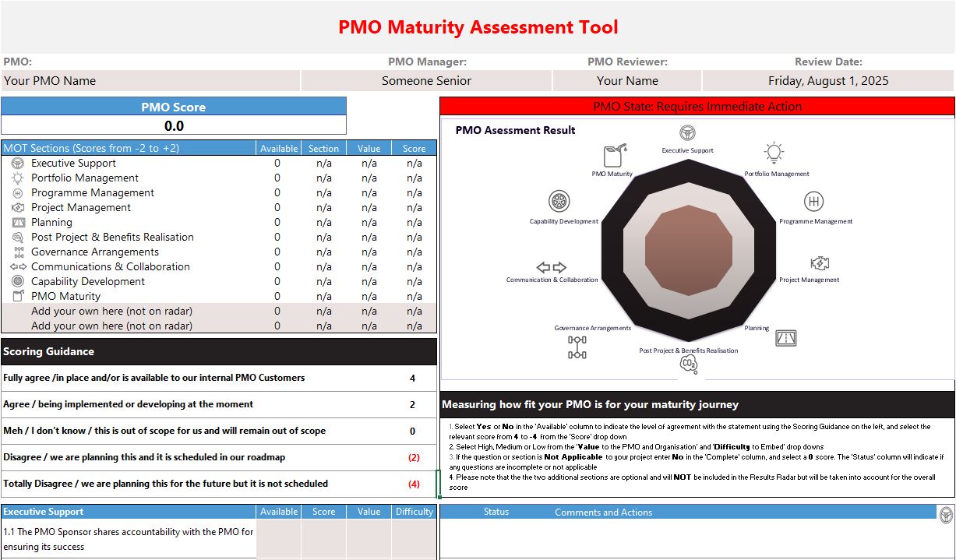Click the PMO Maturity oil can icon
The image size is (956, 560).
point(613,156)
